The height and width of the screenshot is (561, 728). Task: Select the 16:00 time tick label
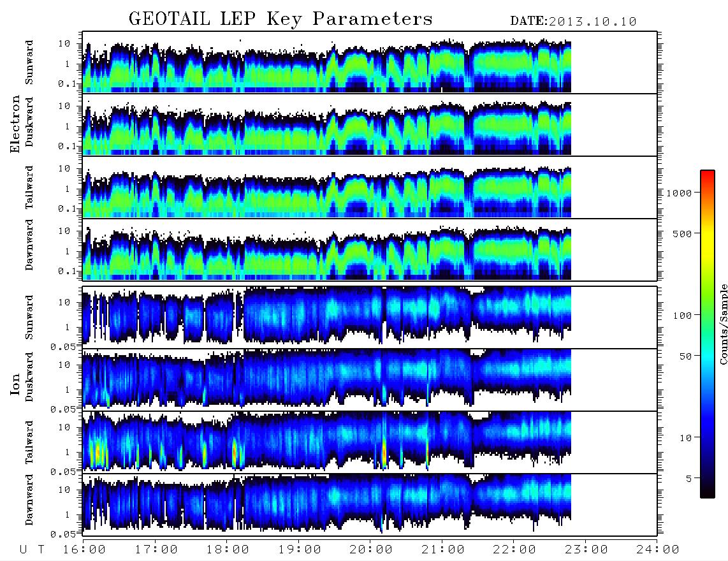click(x=84, y=550)
